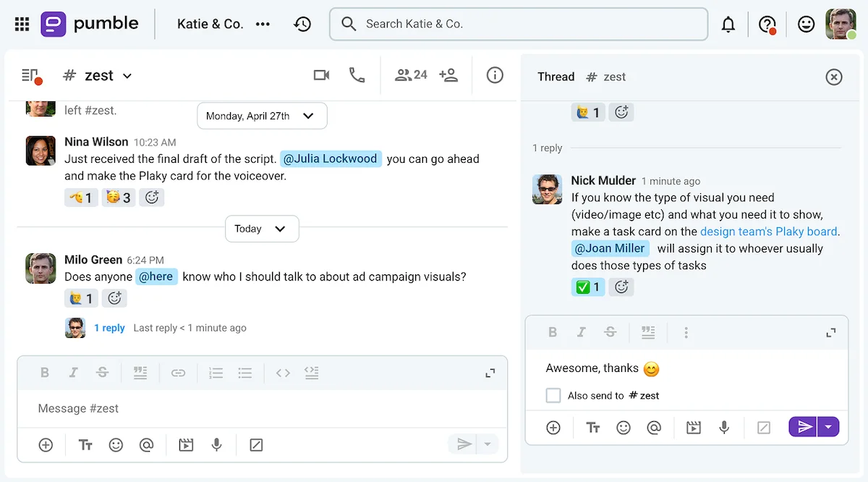Image resolution: width=868 pixels, height=482 pixels.
Task: Toggle italic in the thread reply editor
Action: [581, 332]
